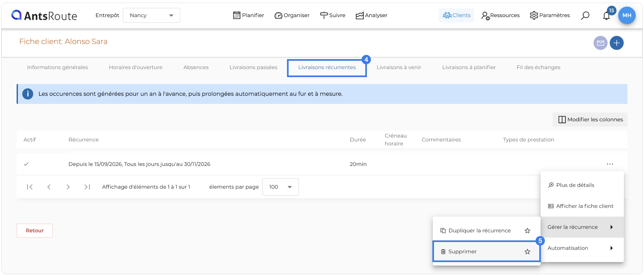Go to next page of results
Screen dimensions: 644x276
[68, 187]
